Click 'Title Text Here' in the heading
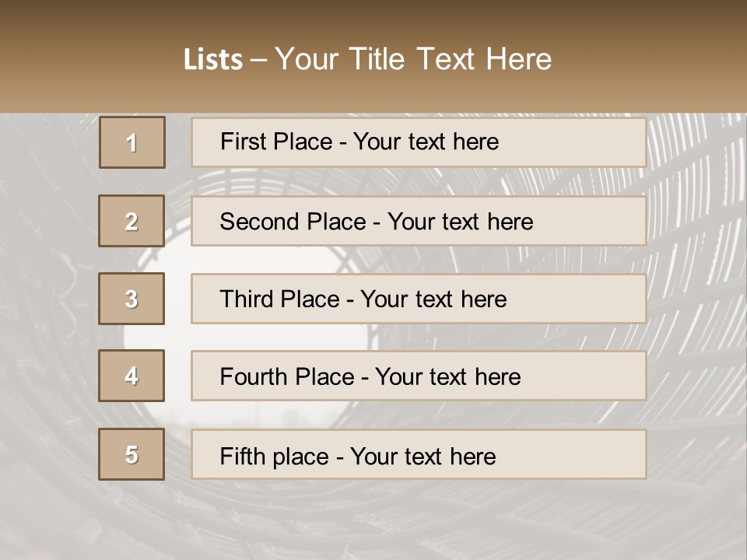 coord(451,60)
